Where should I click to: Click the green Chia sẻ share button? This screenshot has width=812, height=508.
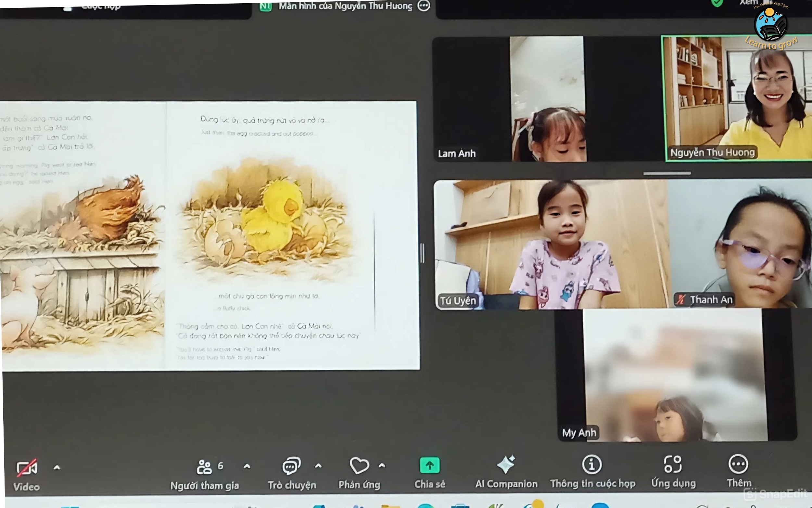point(430,472)
